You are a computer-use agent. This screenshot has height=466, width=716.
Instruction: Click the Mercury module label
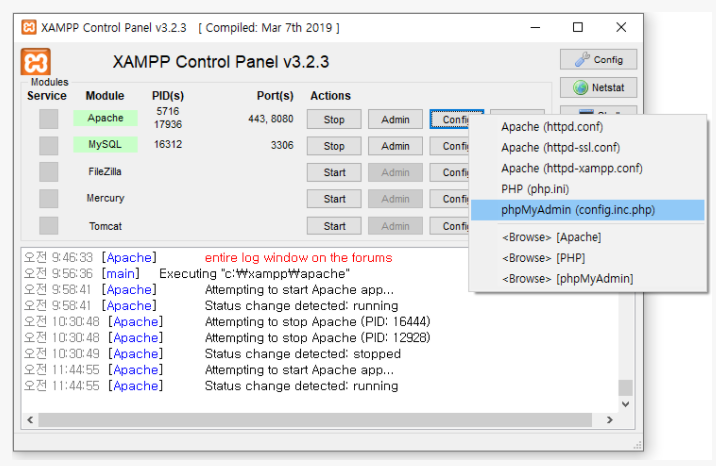105,198
